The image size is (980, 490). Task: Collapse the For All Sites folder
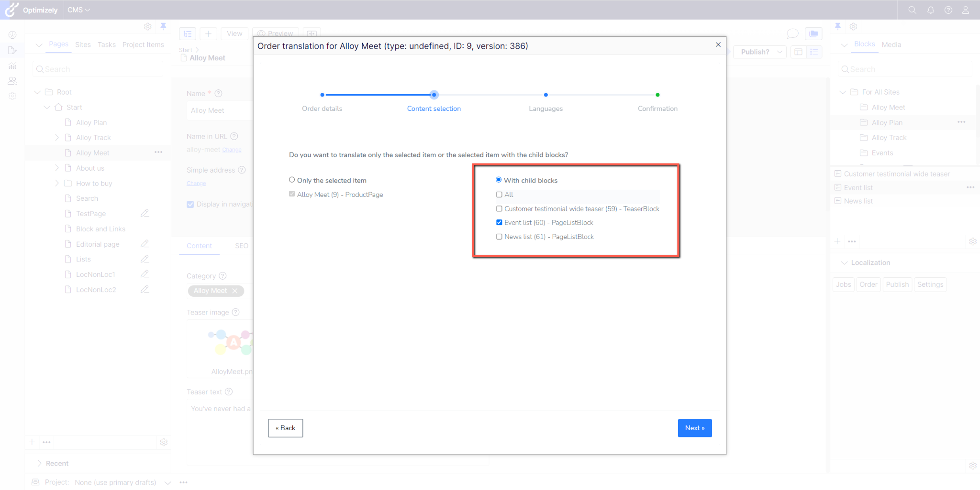pos(843,92)
